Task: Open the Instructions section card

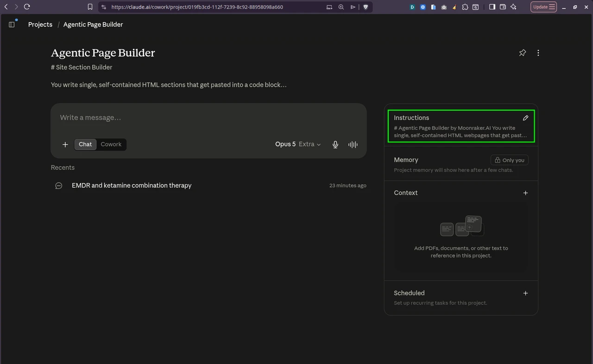Action: pos(461,126)
